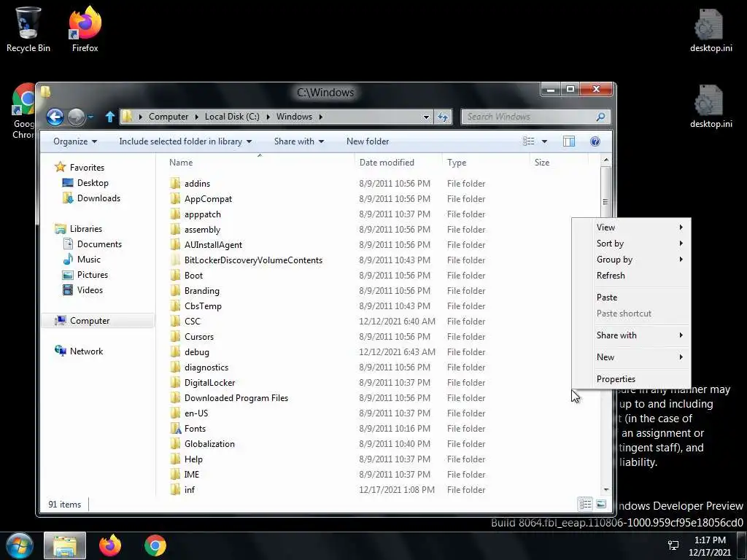Open the Recycle Bin desktop icon
The width and height of the screenshot is (747, 560).
pyautogui.click(x=28, y=29)
